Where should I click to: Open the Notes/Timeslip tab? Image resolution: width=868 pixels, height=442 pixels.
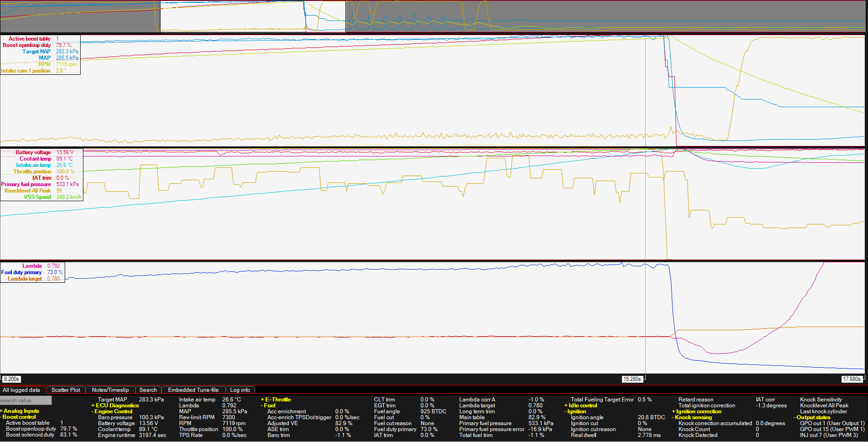pyautogui.click(x=110, y=390)
